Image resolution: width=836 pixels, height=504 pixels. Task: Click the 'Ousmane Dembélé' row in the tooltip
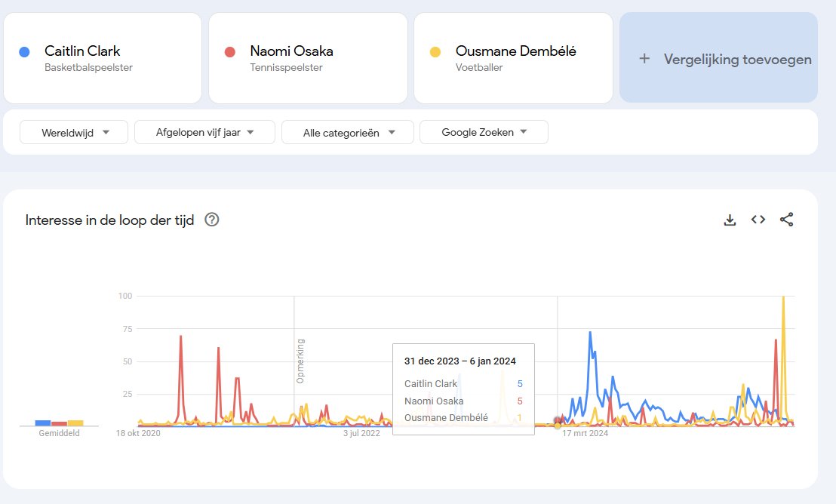(463, 417)
